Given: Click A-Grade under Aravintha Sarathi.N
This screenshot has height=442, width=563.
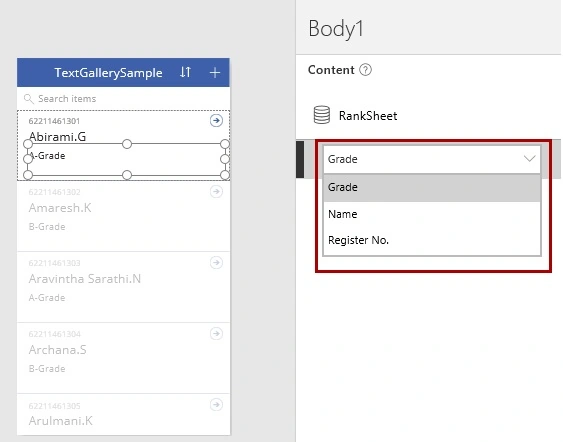Looking at the screenshot, I should [x=47, y=298].
